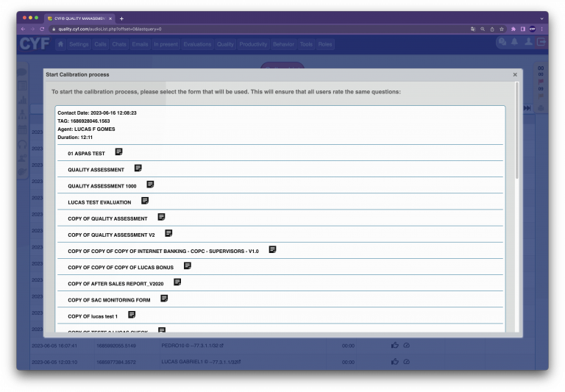Open form icon beside COPY OF SAC MONITORING FORM
This screenshot has width=565, height=392.
click(164, 299)
